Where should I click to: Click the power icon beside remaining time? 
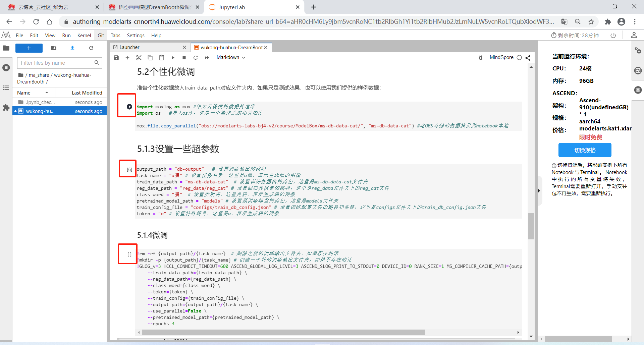point(613,35)
